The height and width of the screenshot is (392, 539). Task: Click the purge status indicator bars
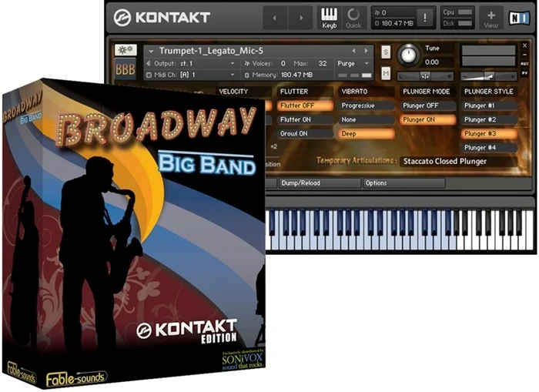click(x=354, y=75)
